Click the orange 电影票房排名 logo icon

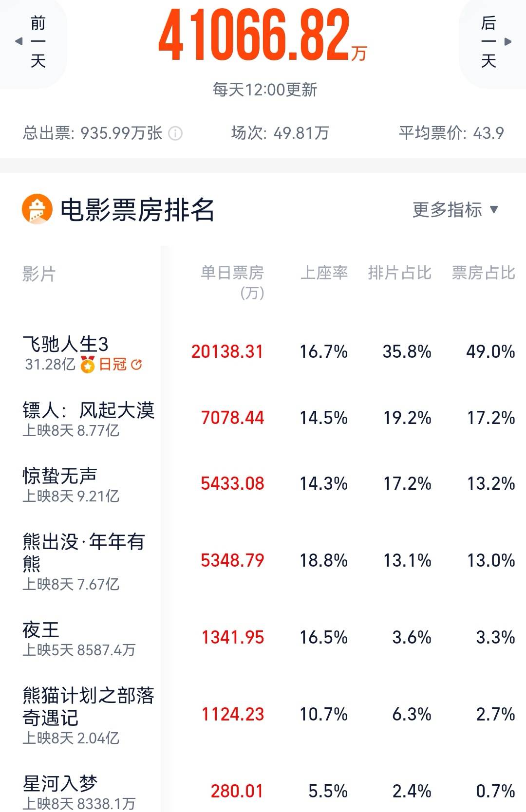[x=37, y=209]
